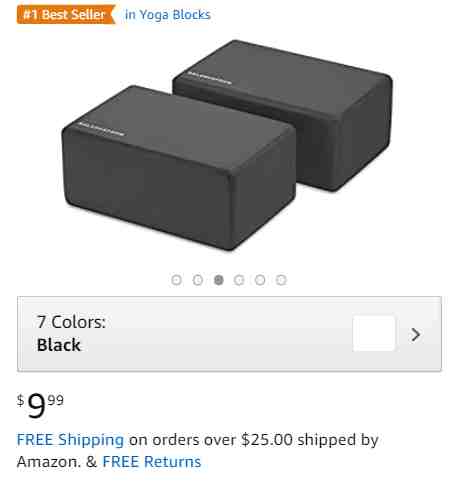
Task: Open the 7 Colors Black option panel
Action: (229, 334)
